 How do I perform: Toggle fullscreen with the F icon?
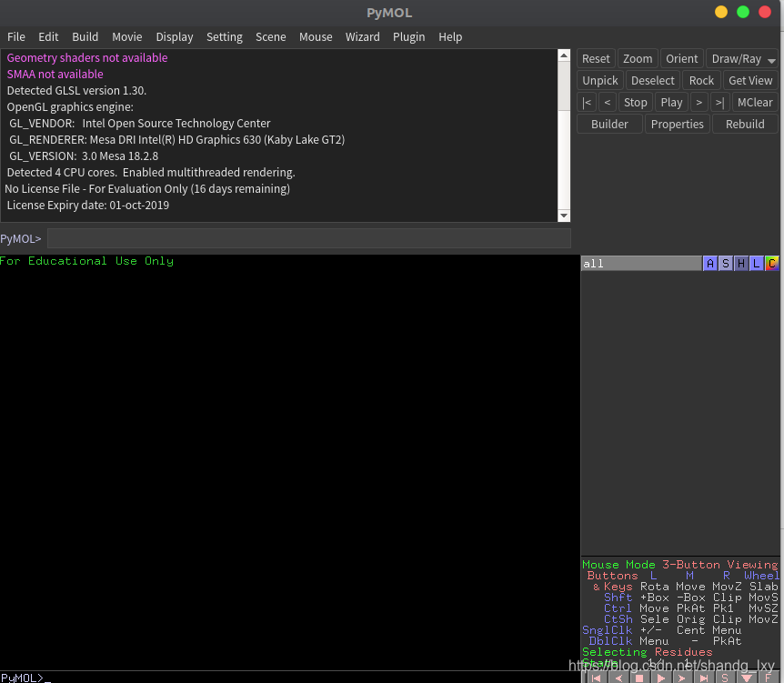tap(768, 678)
